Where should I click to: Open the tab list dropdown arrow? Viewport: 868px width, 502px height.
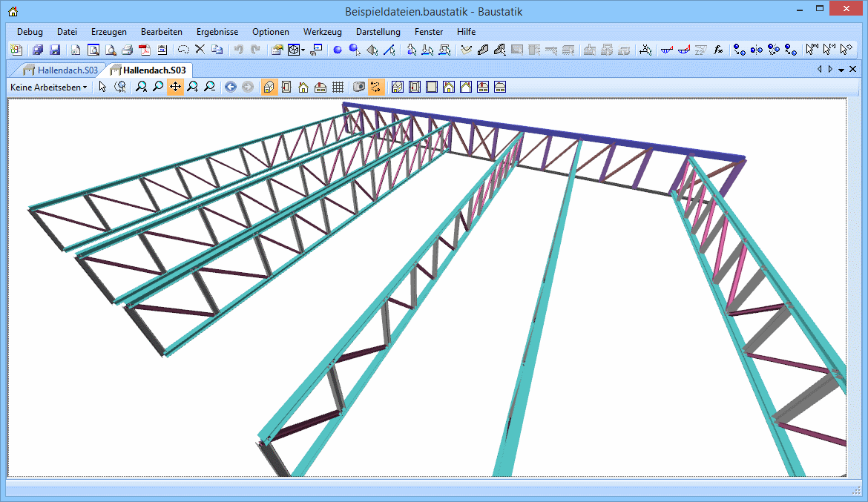click(841, 70)
